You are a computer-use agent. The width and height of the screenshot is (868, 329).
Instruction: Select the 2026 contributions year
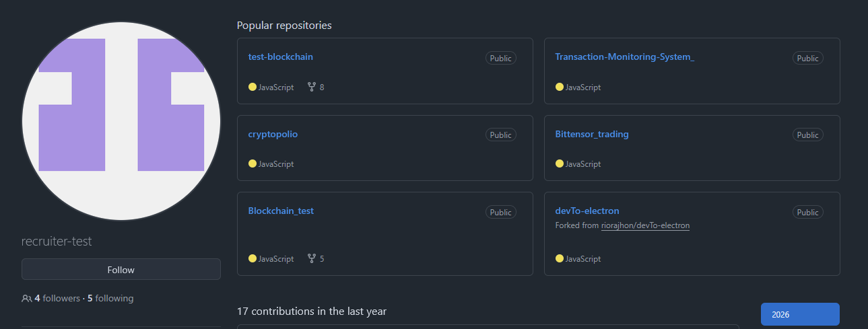point(800,314)
